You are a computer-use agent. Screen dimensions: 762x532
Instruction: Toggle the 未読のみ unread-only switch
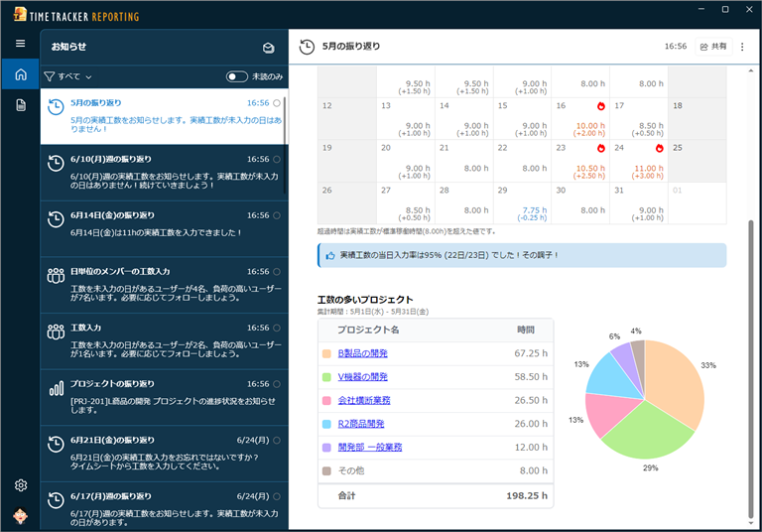237,76
